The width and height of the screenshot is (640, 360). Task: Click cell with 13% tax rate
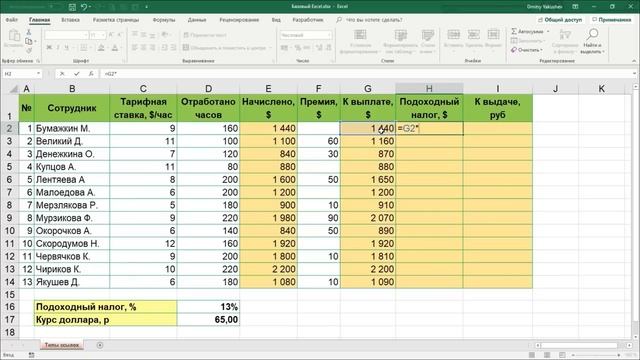208,307
